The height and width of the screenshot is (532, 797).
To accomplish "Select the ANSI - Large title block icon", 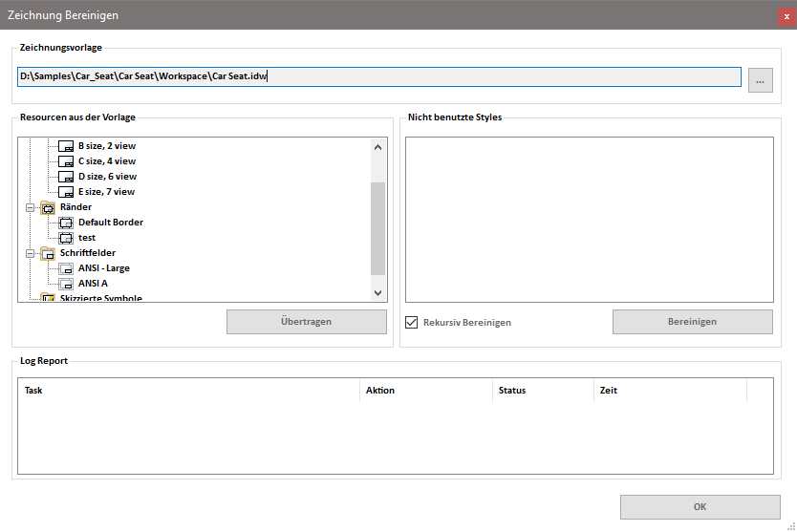I will [66, 268].
